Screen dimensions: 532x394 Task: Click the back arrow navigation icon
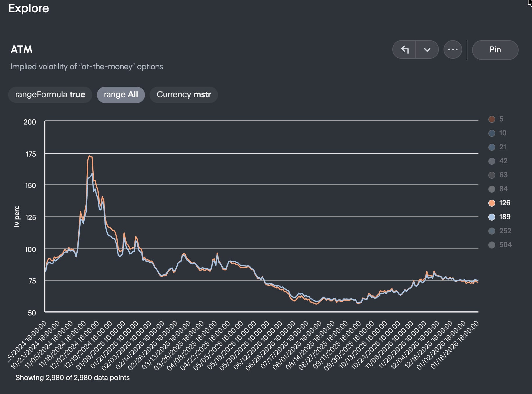405,49
